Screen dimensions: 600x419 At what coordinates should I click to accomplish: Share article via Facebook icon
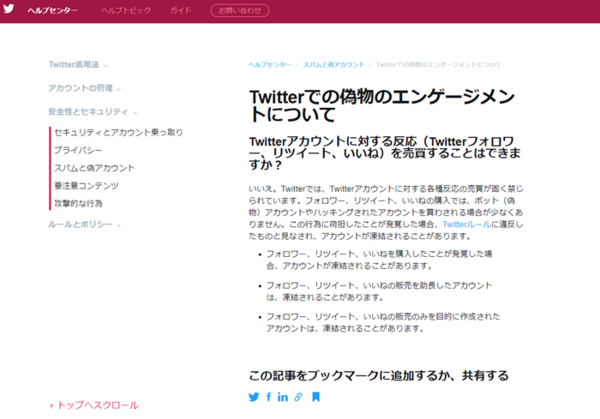click(x=269, y=397)
